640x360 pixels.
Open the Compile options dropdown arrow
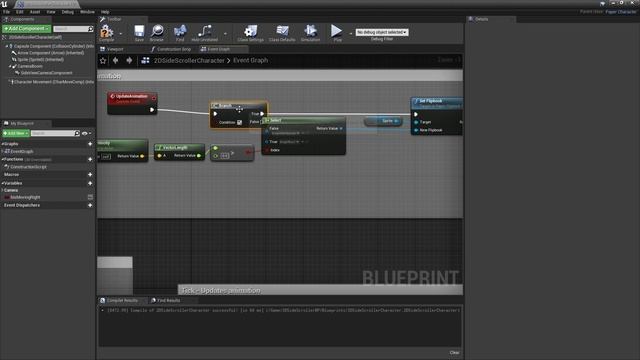(x=120, y=33)
